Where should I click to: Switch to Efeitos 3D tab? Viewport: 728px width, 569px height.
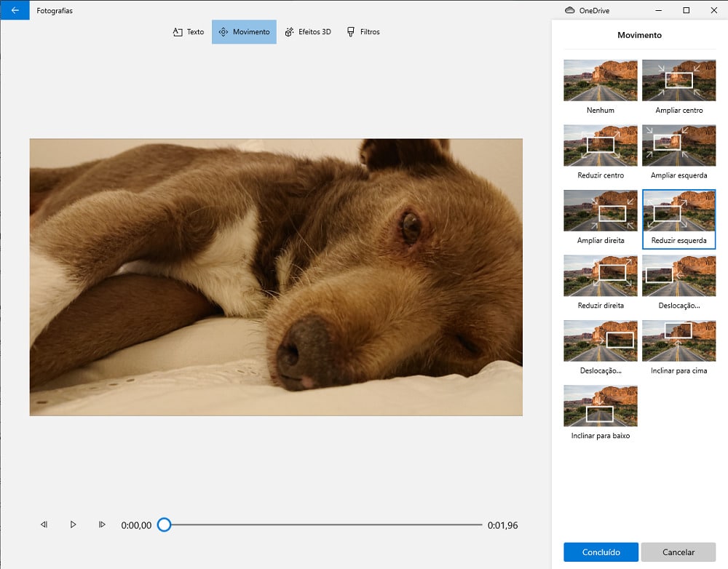308,32
